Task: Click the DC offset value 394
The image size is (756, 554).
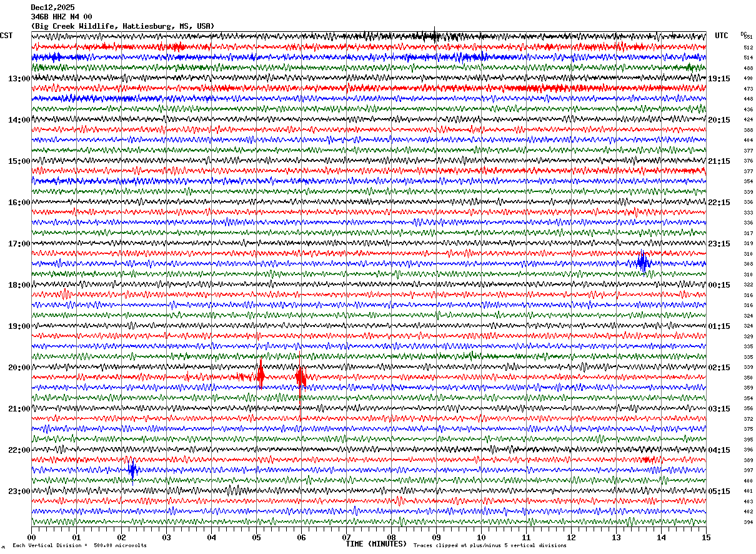Action: [x=748, y=522]
